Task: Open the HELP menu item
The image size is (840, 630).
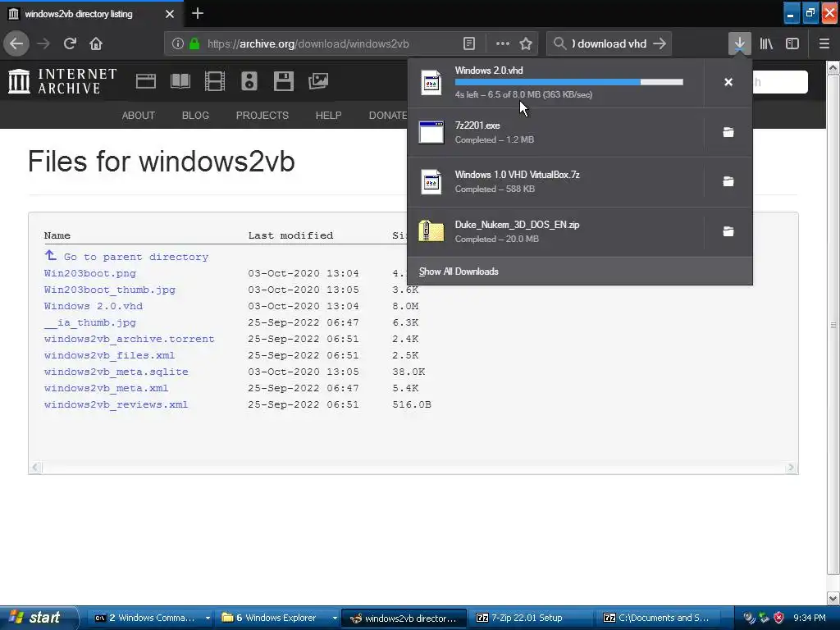Action: [328, 115]
